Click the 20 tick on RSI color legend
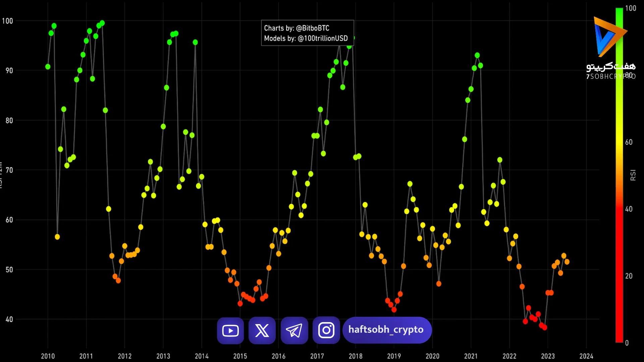This screenshot has width=644, height=362. tap(629, 276)
